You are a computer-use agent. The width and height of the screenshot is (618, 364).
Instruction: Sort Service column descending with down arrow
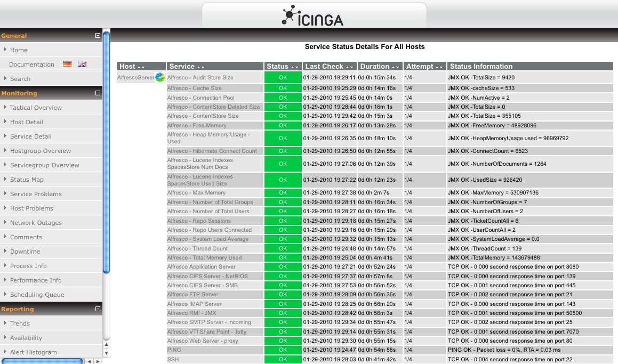pyautogui.click(x=203, y=67)
